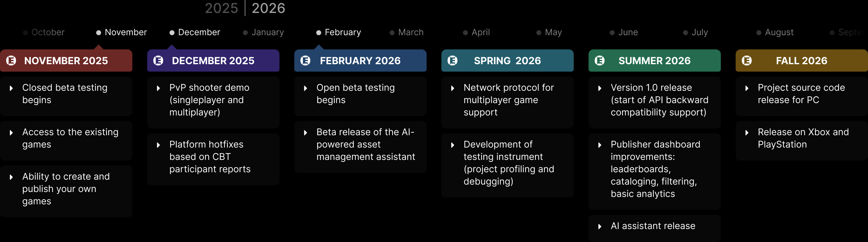The width and height of the screenshot is (868, 242).
Task: Click the SUMMER 2026 header card
Action: click(x=654, y=61)
